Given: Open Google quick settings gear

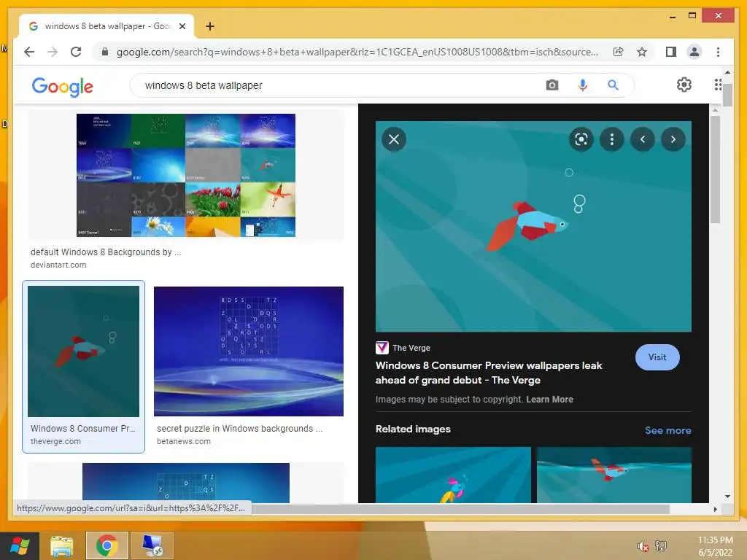Looking at the screenshot, I should 684,85.
